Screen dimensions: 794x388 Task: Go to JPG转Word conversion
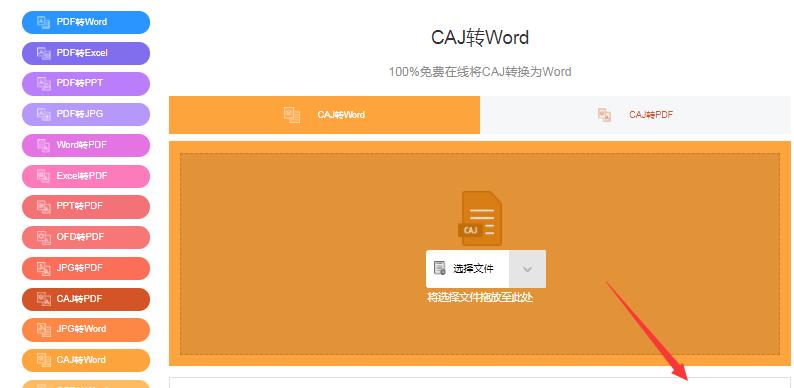tap(86, 330)
